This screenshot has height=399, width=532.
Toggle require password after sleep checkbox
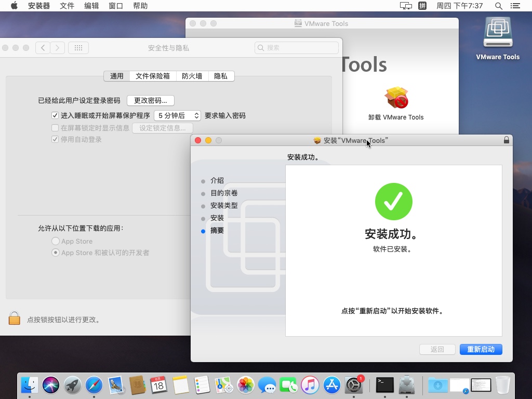[x=55, y=115]
